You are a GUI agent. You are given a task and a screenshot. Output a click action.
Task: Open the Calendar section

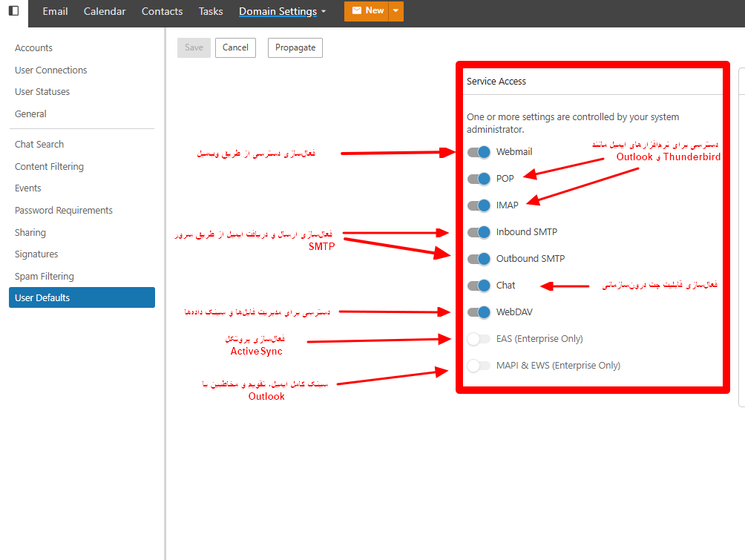105,11
